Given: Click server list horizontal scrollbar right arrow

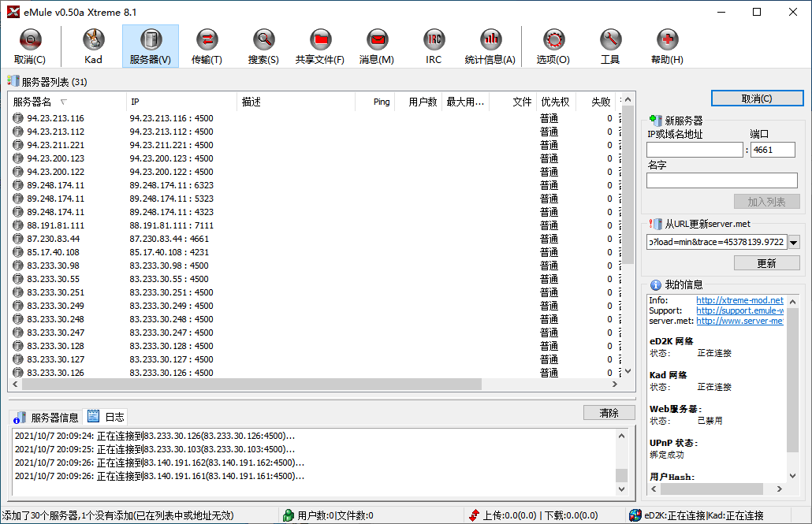Looking at the screenshot, I should 615,385.
